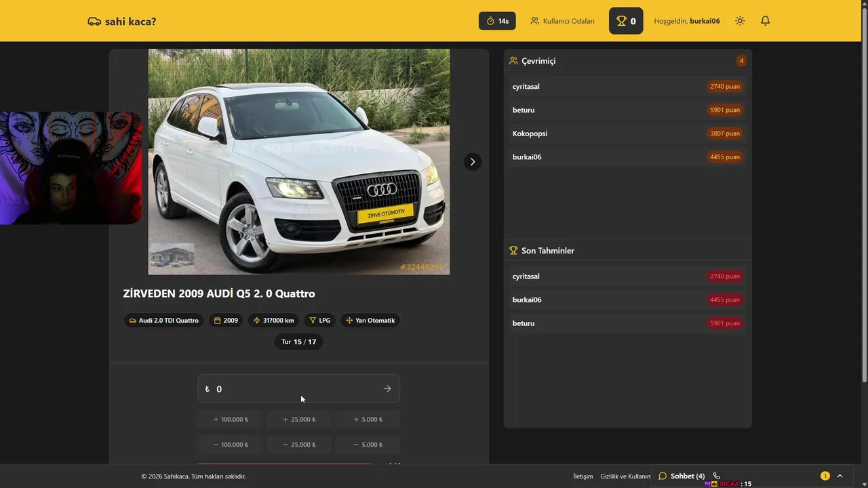The image size is (868, 488).
Task: Click the sahi kaca car logo icon
Action: [x=94, y=21]
